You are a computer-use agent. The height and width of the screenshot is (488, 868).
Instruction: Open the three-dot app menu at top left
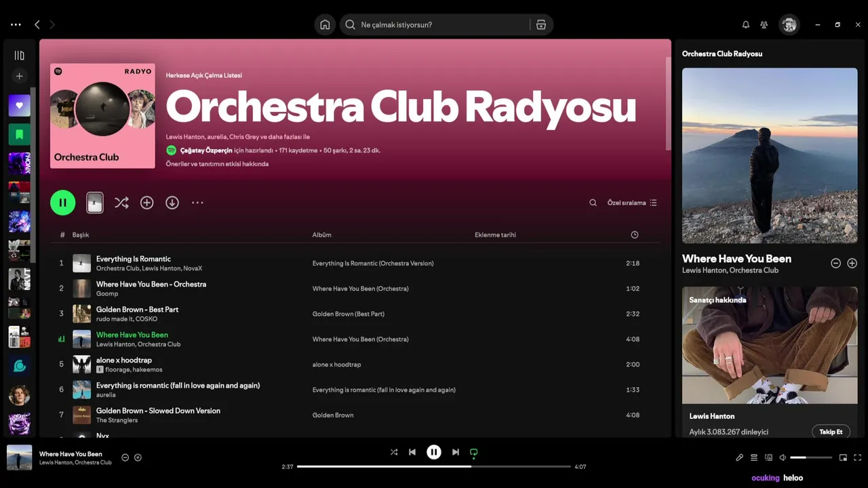(16, 24)
